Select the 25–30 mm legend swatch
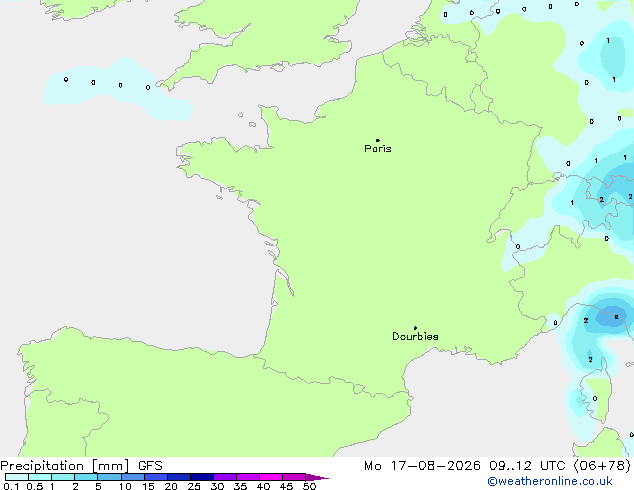The height and width of the screenshot is (490, 634). [202, 477]
